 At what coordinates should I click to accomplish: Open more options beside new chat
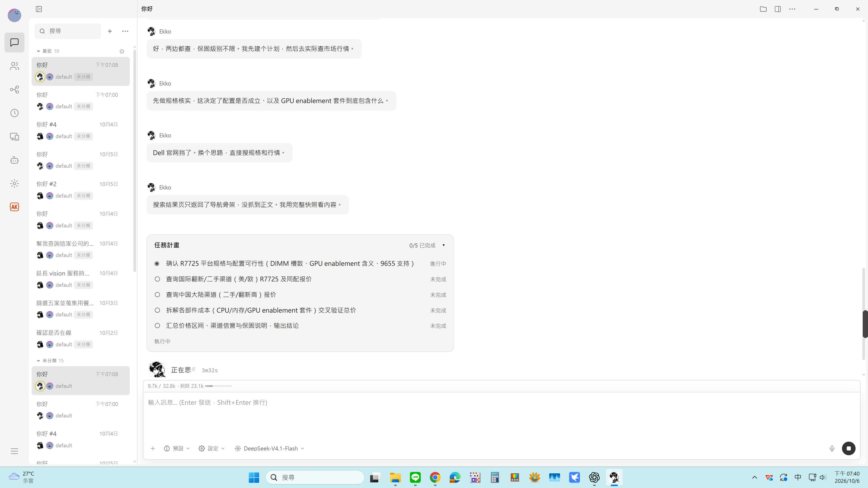pos(125,31)
